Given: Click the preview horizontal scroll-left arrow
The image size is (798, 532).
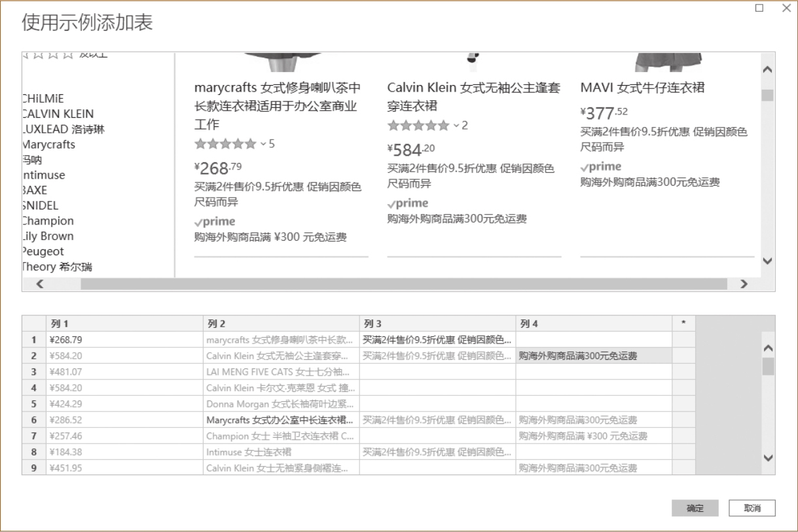Looking at the screenshot, I should [x=40, y=284].
